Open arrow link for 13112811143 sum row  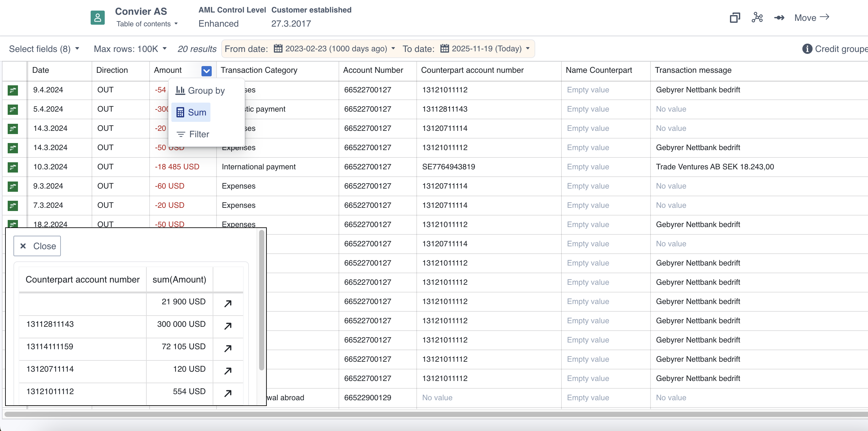[x=228, y=326]
